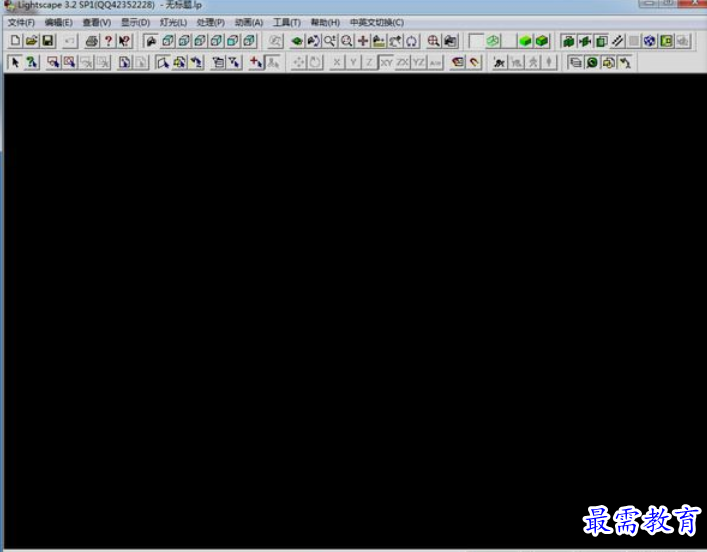This screenshot has height=552, width=707.
Task: Open the 工具(T) menu
Action: click(287, 23)
